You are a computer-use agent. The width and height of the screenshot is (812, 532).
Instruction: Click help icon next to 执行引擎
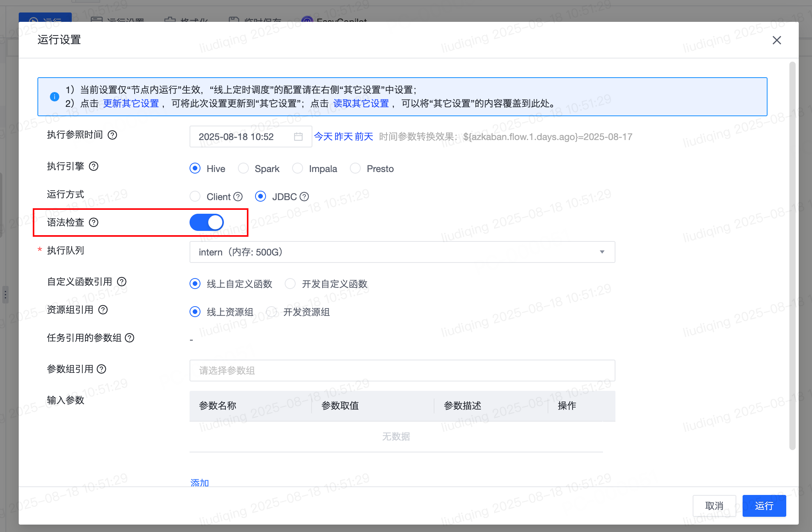[94, 166]
